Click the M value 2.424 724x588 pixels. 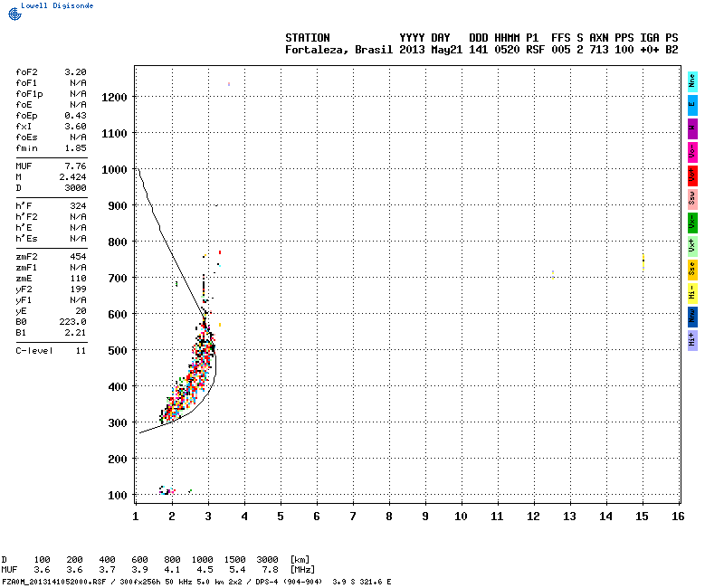(72, 177)
